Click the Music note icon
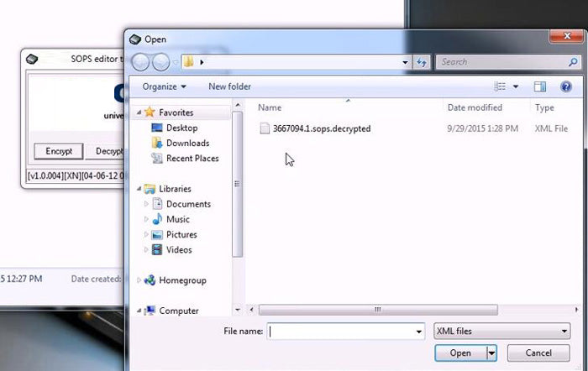Viewport: 588px width, 371px height. tap(158, 219)
